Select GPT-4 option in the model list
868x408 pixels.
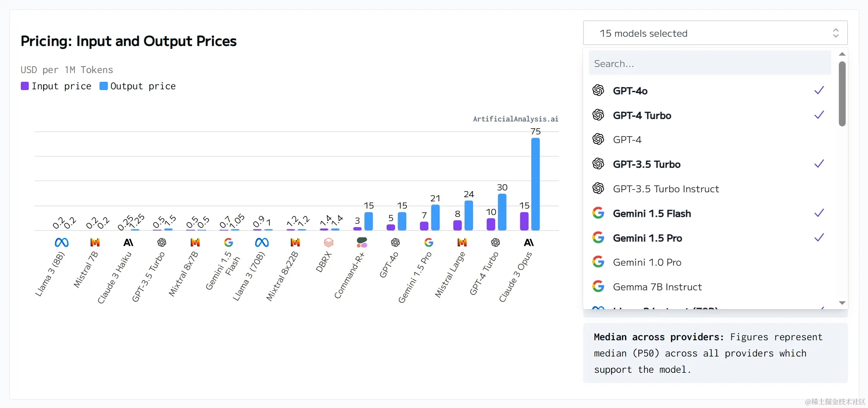pyautogui.click(x=710, y=139)
